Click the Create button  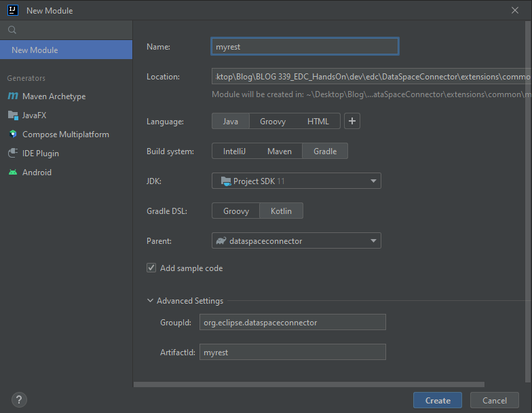point(438,401)
